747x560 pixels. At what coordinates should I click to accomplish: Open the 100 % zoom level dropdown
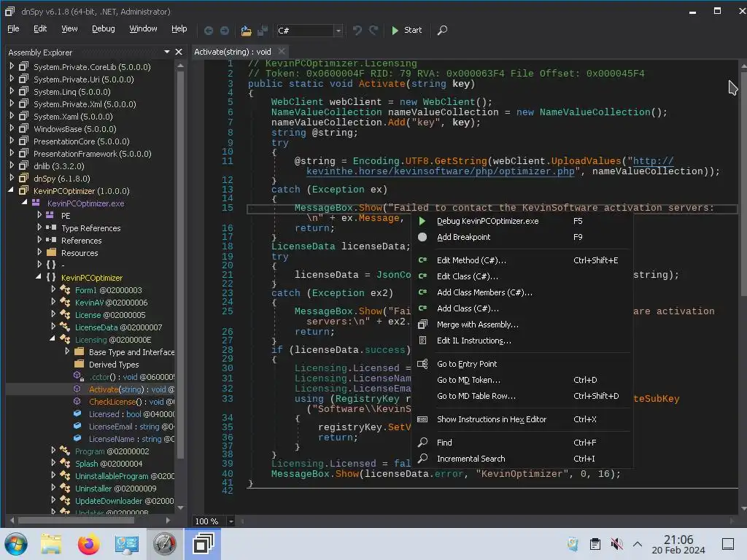click(x=231, y=521)
